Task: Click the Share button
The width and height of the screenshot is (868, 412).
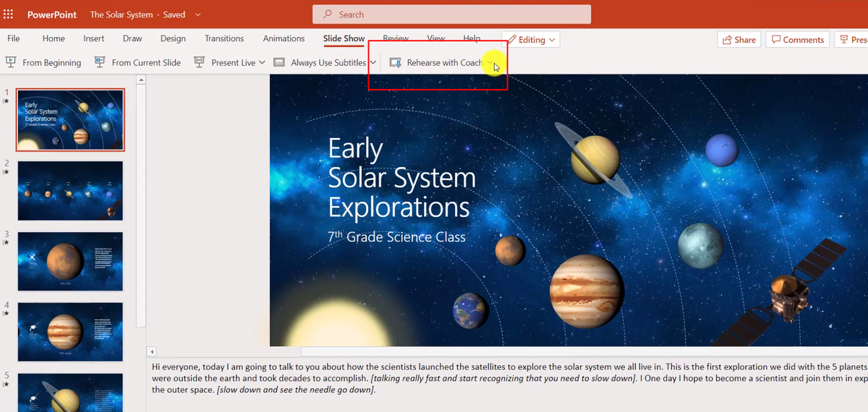Action: click(x=738, y=40)
